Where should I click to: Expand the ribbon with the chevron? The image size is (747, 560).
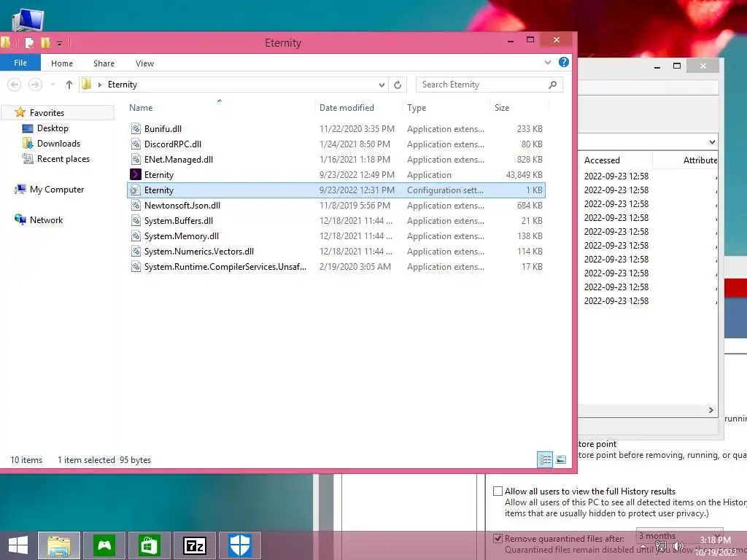(x=547, y=63)
